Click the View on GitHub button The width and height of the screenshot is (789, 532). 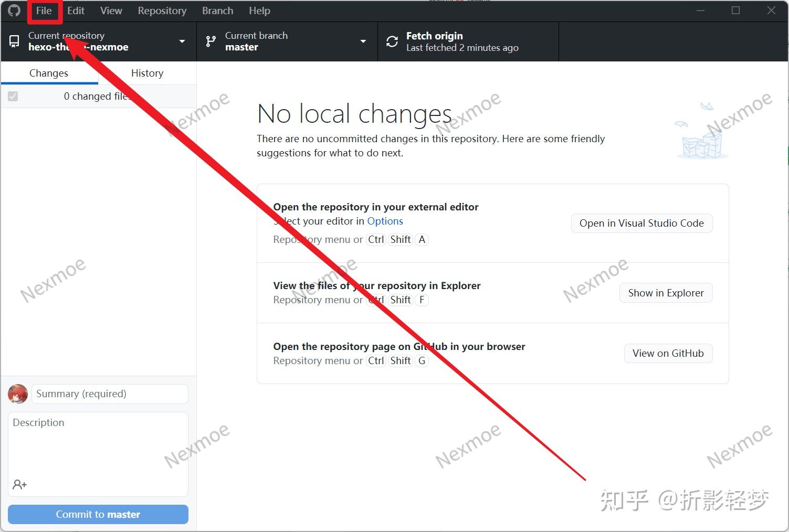pyautogui.click(x=668, y=353)
